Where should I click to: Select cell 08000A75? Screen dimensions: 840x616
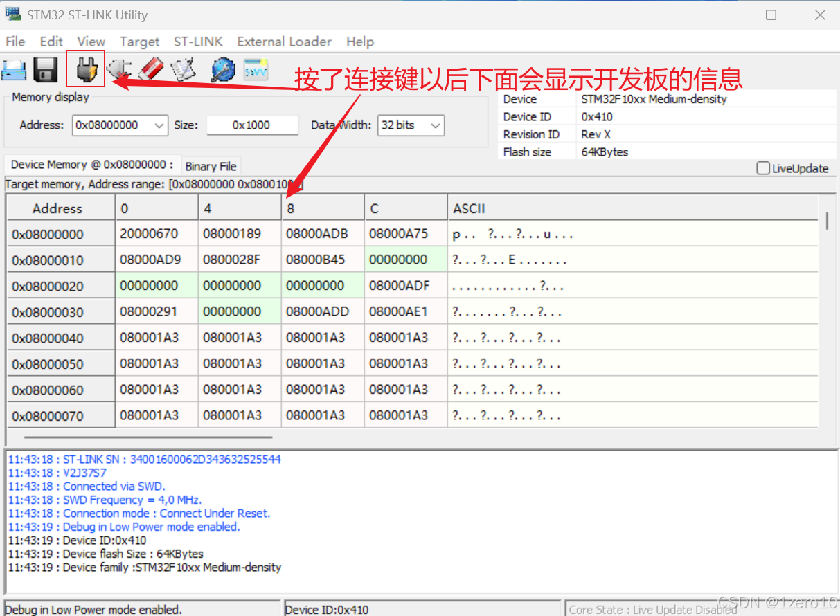click(406, 234)
